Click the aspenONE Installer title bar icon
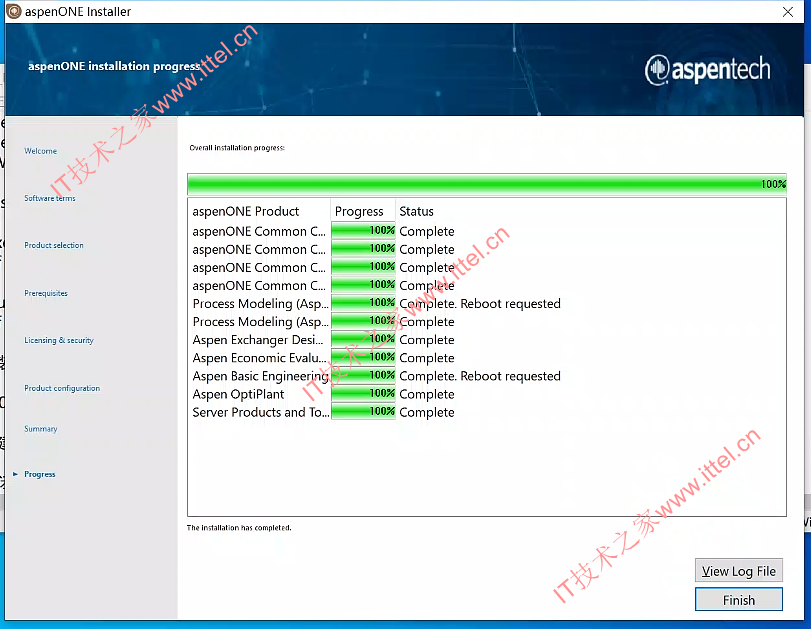 pos(13,11)
